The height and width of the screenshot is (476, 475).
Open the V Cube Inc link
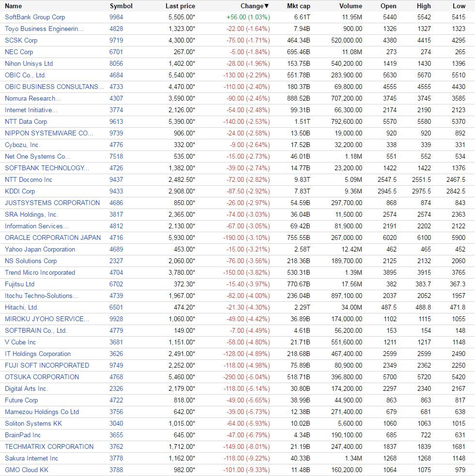click(20, 342)
